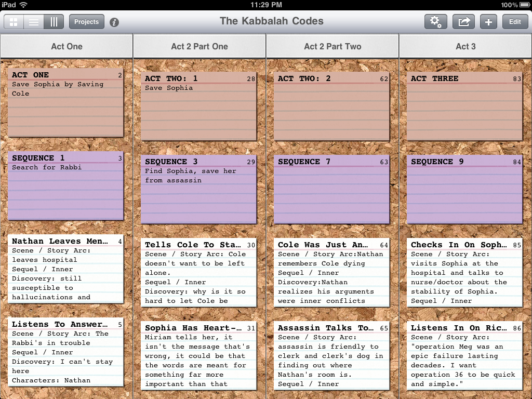Tap the Edit button

515,22
